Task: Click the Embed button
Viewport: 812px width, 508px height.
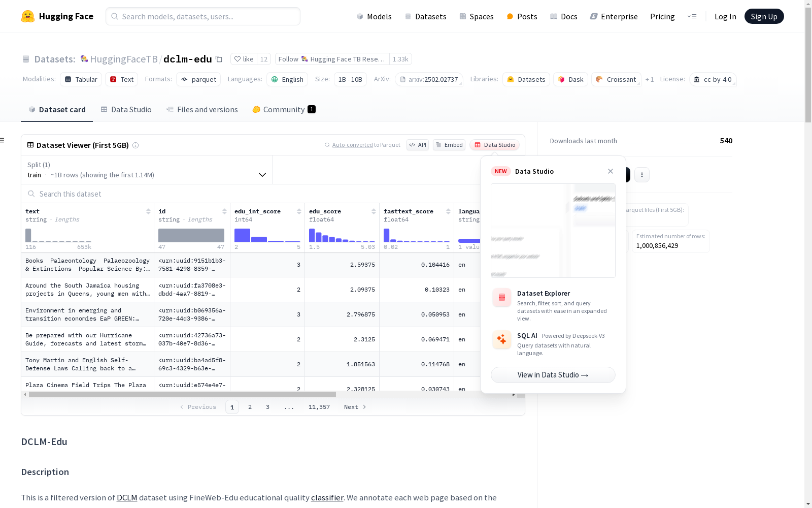Action: tap(449, 145)
